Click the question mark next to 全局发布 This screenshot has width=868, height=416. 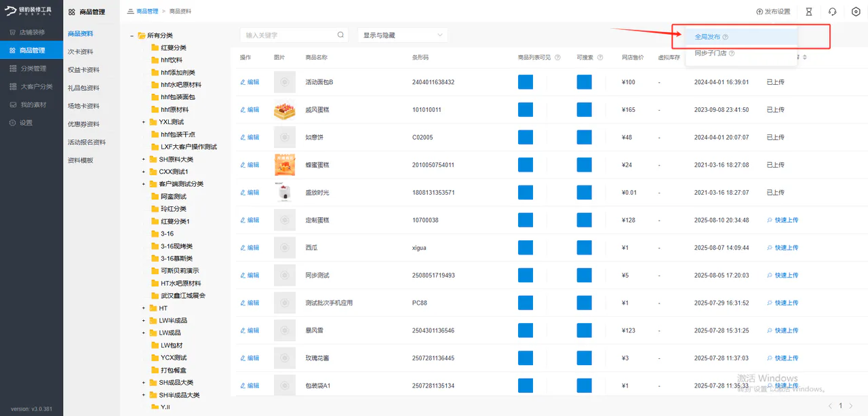725,37
